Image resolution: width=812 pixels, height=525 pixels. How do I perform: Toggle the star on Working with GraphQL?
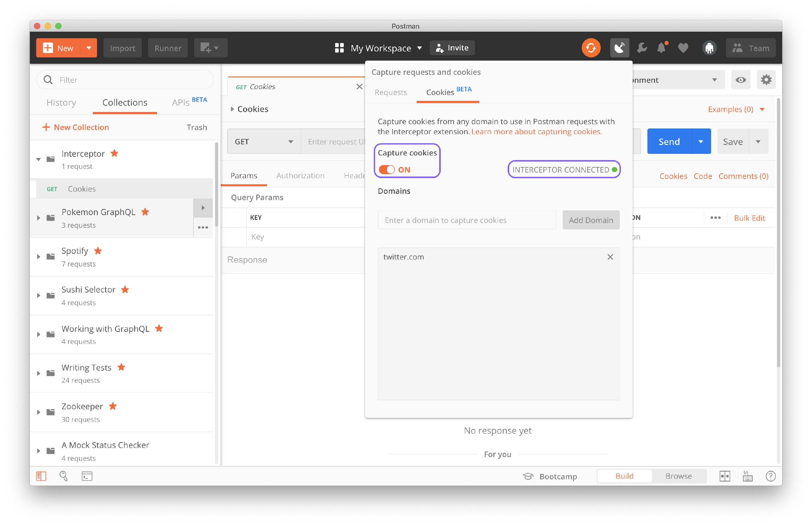pos(159,328)
